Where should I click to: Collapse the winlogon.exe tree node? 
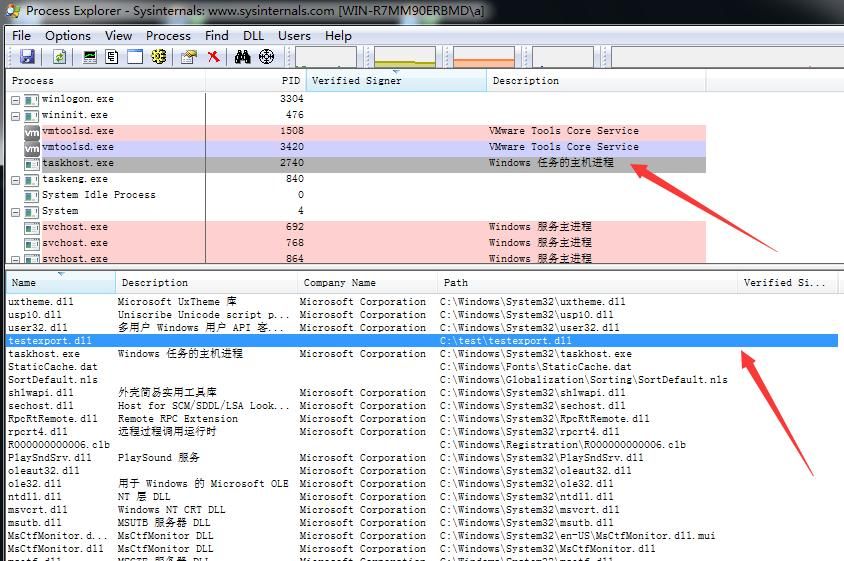[16, 100]
